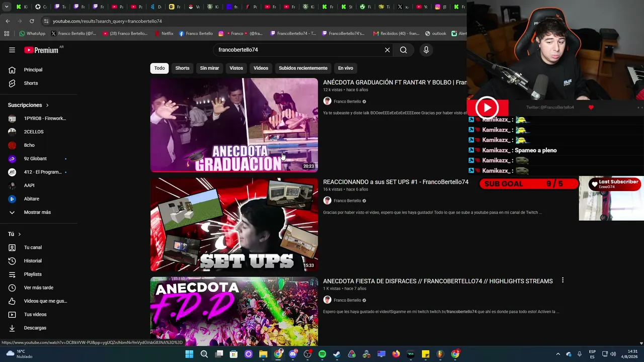Viewport: 644px width, 362px height.
Task: Filter results by Shorts chip
Action: [182, 68]
